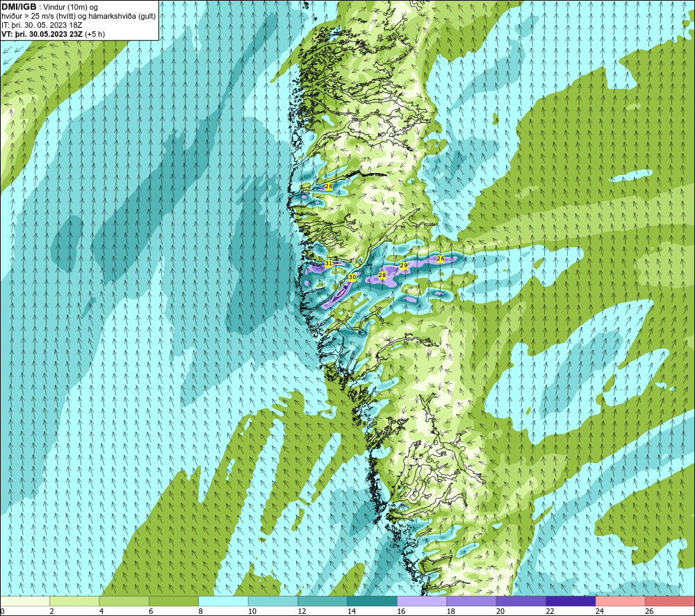Select the 0–2 m/s pale cream legend swatch
The width and height of the screenshot is (695, 616).
coord(25,601)
